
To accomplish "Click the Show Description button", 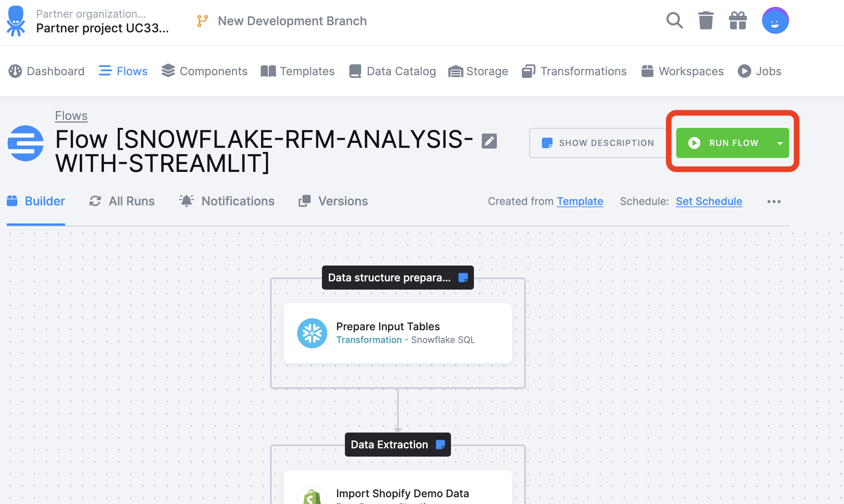I will (x=598, y=143).
